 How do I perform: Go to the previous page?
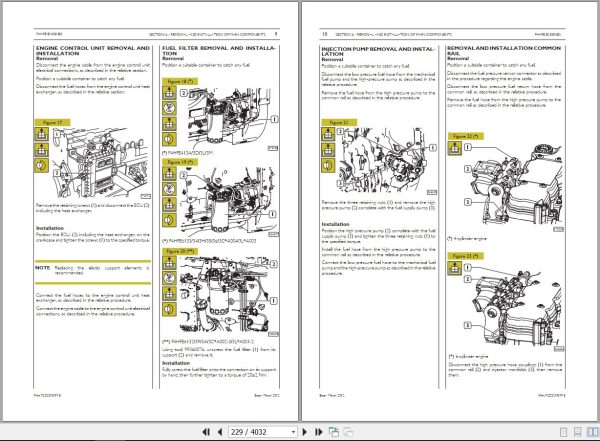220,432
